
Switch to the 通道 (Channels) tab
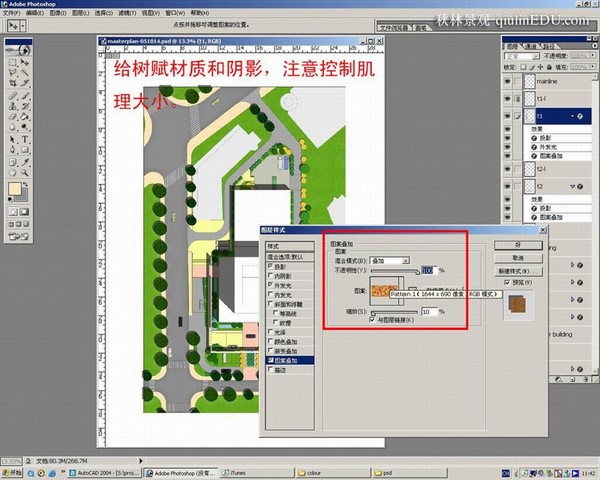click(x=530, y=46)
